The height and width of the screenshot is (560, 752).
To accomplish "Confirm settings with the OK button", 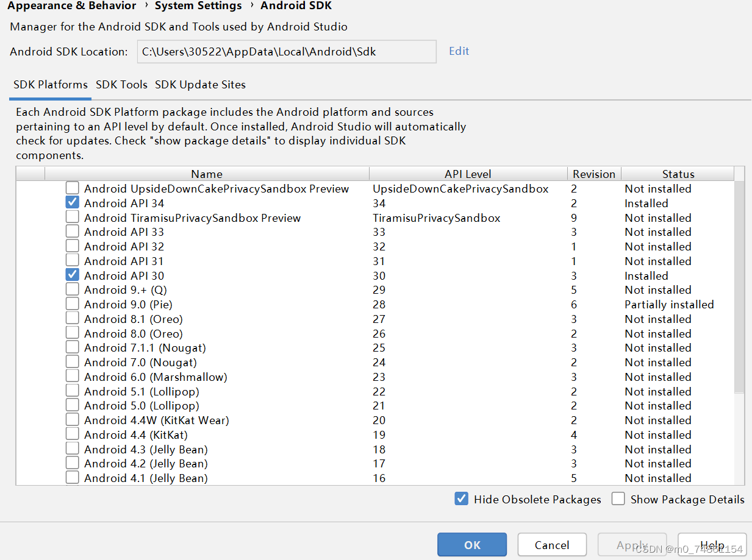I will click(471, 545).
